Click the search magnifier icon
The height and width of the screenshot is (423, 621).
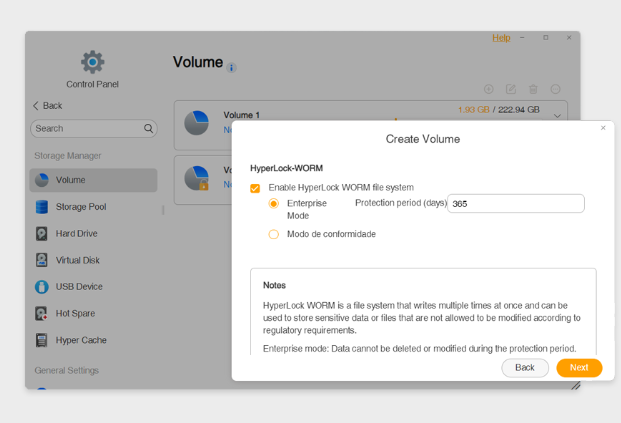pyautogui.click(x=149, y=129)
